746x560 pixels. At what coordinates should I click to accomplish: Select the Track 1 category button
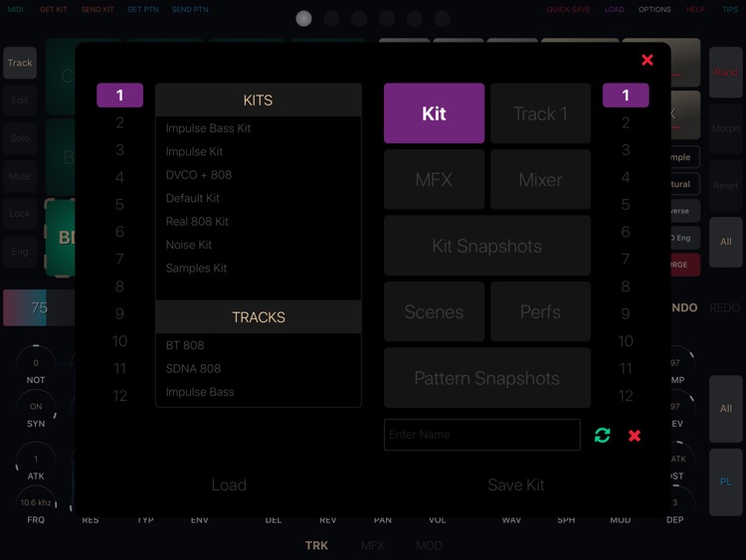[540, 113]
